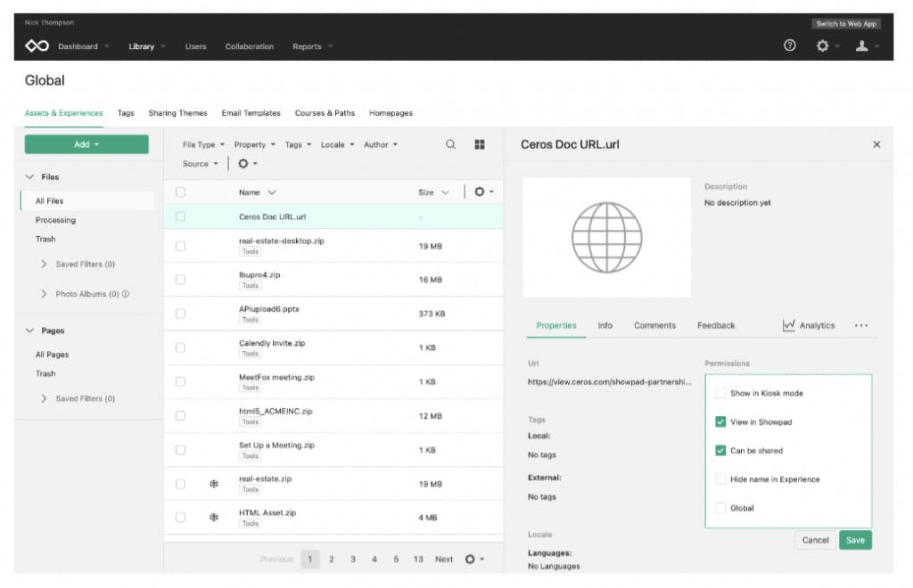This screenshot has height=588, width=913.
Task: Enable Show in Kiosk mode checkbox
Action: pyautogui.click(x=720, y=393)
